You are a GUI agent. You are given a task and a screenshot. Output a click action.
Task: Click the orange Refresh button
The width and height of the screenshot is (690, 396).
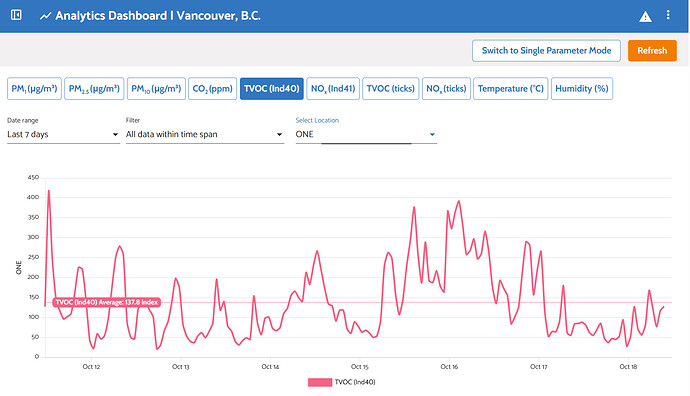coord(652,51)
